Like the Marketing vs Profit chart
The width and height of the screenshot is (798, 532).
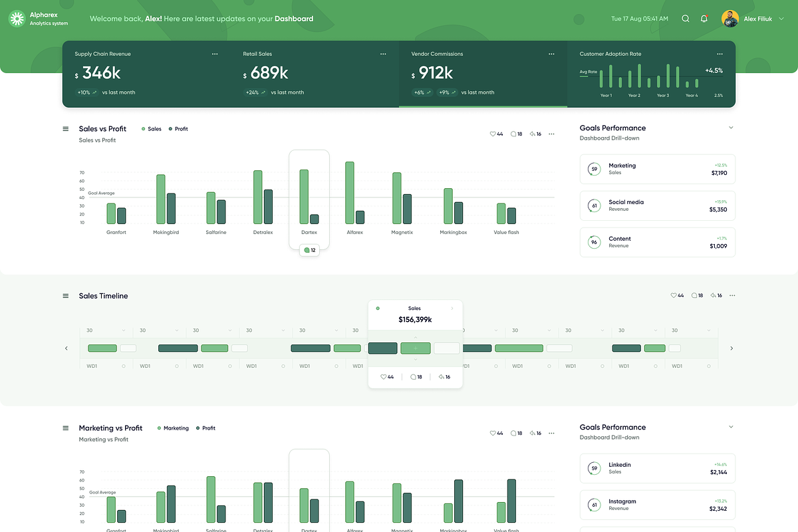click(496, 433)
